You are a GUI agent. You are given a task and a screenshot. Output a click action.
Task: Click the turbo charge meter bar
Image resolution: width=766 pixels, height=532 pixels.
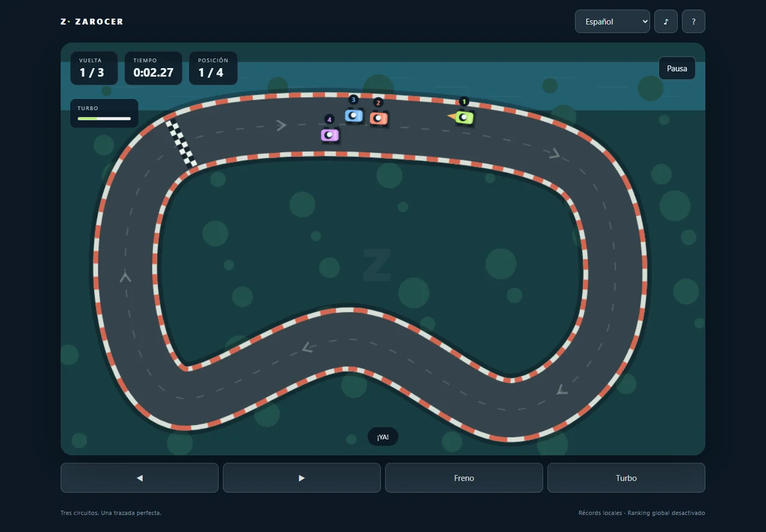104,118
